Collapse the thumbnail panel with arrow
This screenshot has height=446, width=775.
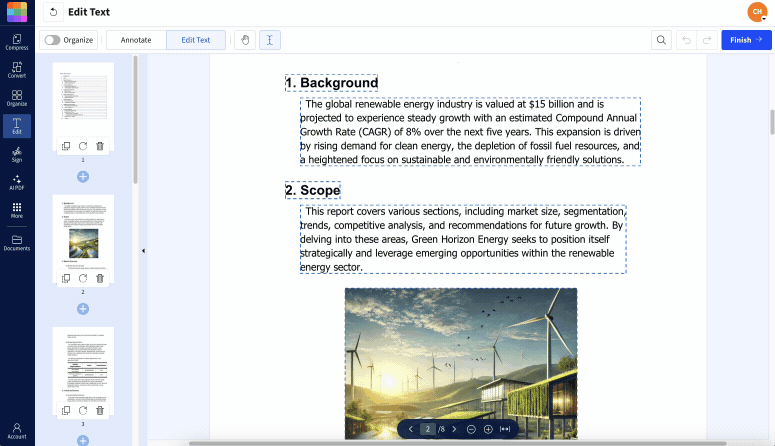tap(143, 251)
